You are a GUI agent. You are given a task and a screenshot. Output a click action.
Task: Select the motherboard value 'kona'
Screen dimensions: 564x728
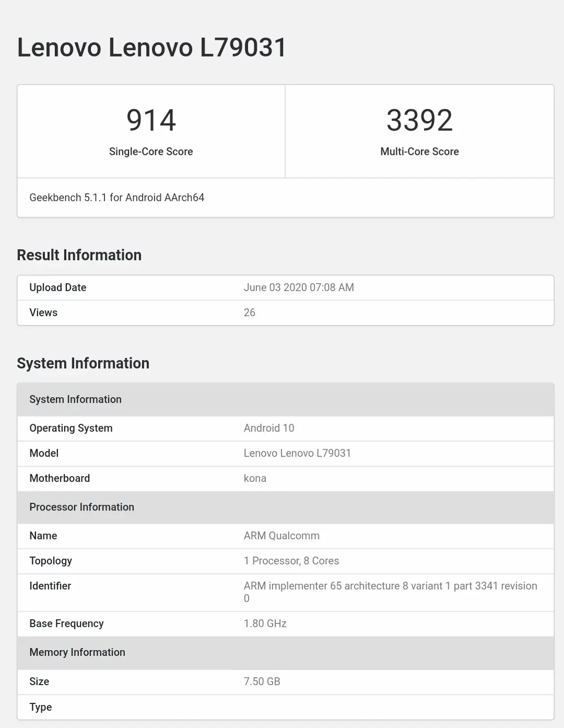(x=255, y=478)
